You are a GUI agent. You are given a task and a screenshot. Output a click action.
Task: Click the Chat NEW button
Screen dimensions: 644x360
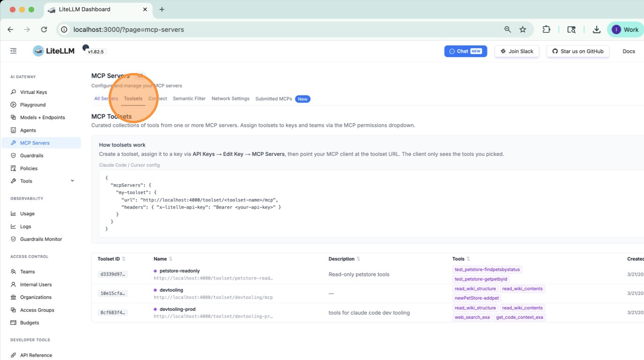pyautogui.click(x=466, y=51)
